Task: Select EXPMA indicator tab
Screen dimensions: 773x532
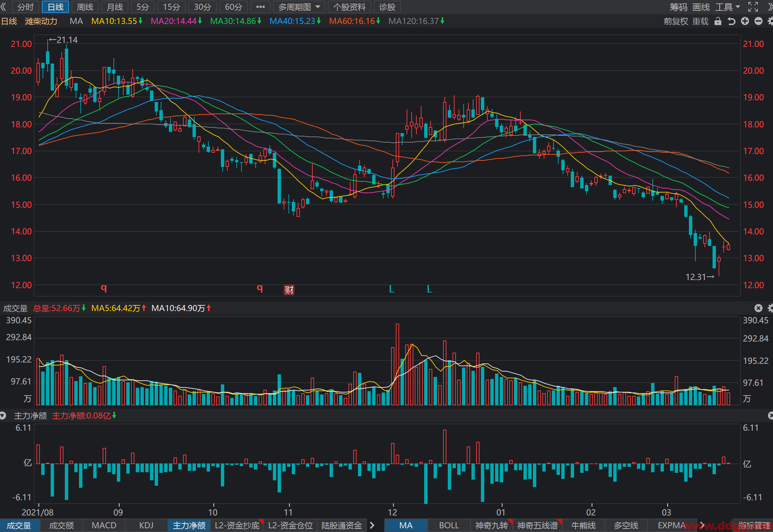Action: coord(672,526)
